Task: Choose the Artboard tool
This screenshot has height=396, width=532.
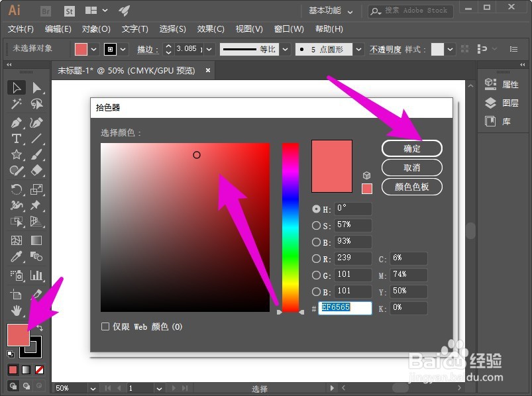Action: click(17, 294)
